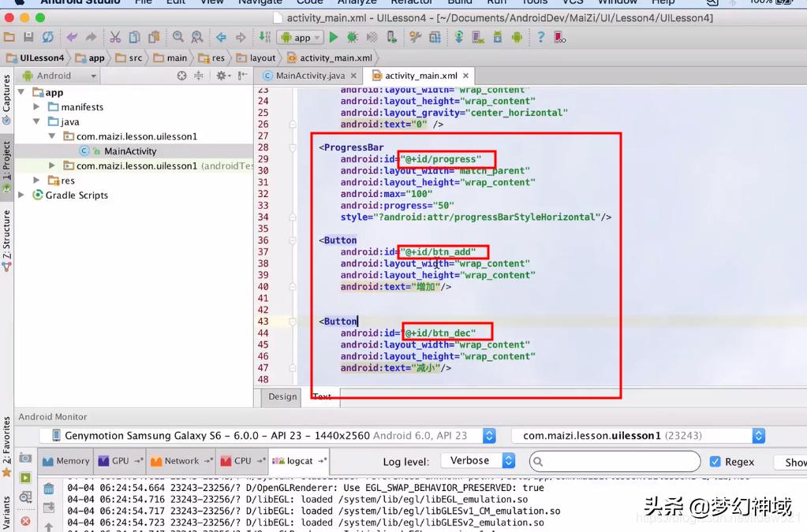
Task: Take a screenshot with the camera icon
Action: click(x=25, y=459)
